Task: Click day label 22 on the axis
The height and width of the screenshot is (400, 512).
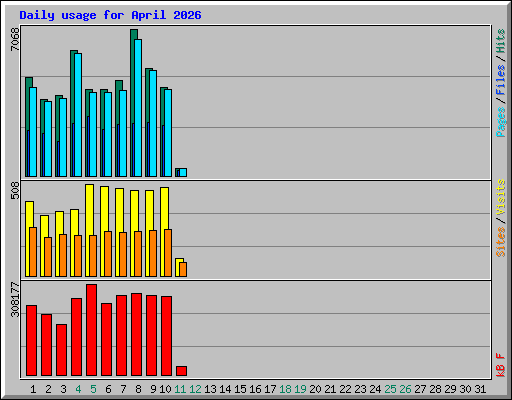Action: click(345, 389)
